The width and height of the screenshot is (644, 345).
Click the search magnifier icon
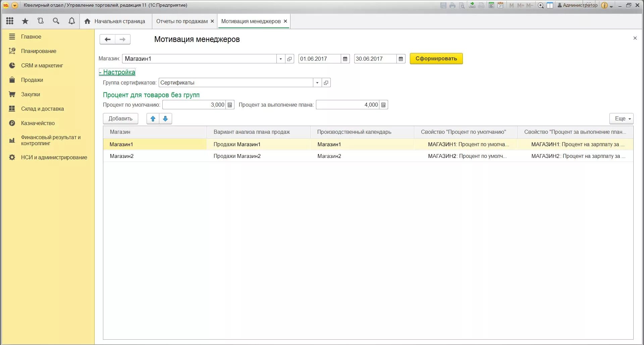(x=56, y=21)
